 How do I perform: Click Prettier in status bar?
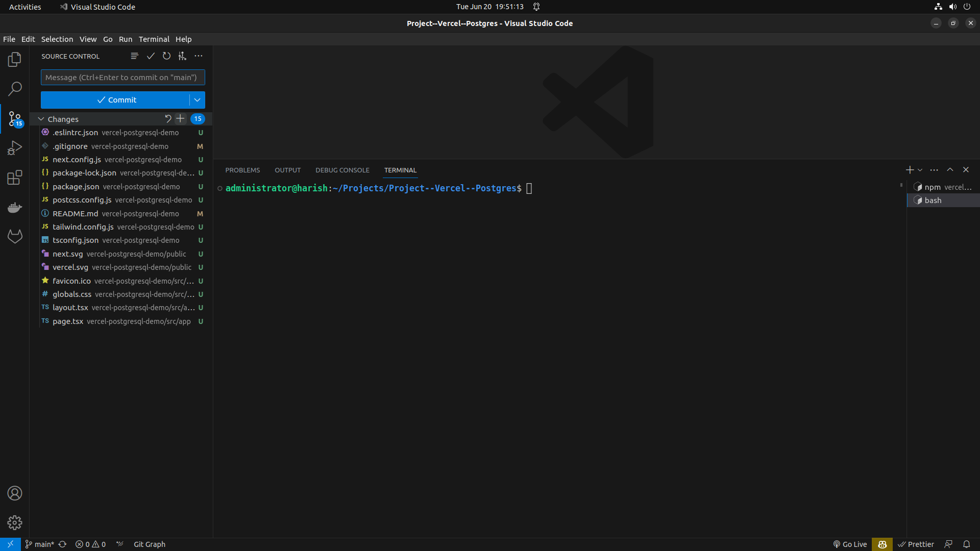click(x=916, y=544)
